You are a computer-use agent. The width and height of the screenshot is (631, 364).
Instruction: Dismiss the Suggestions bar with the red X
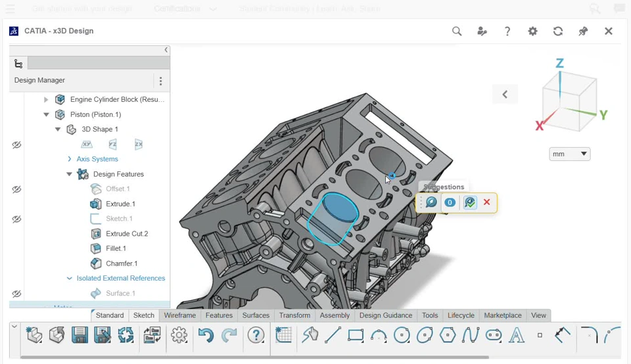click(487, 202)
